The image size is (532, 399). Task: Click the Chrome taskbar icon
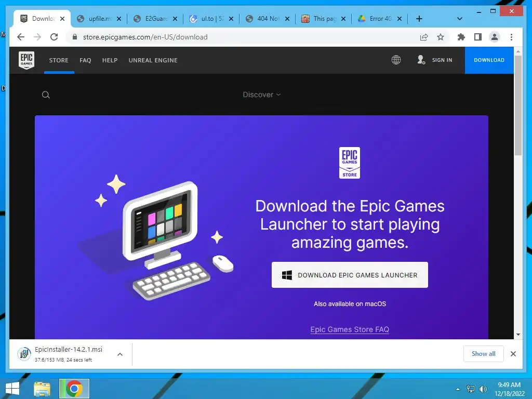coord(74,389)
